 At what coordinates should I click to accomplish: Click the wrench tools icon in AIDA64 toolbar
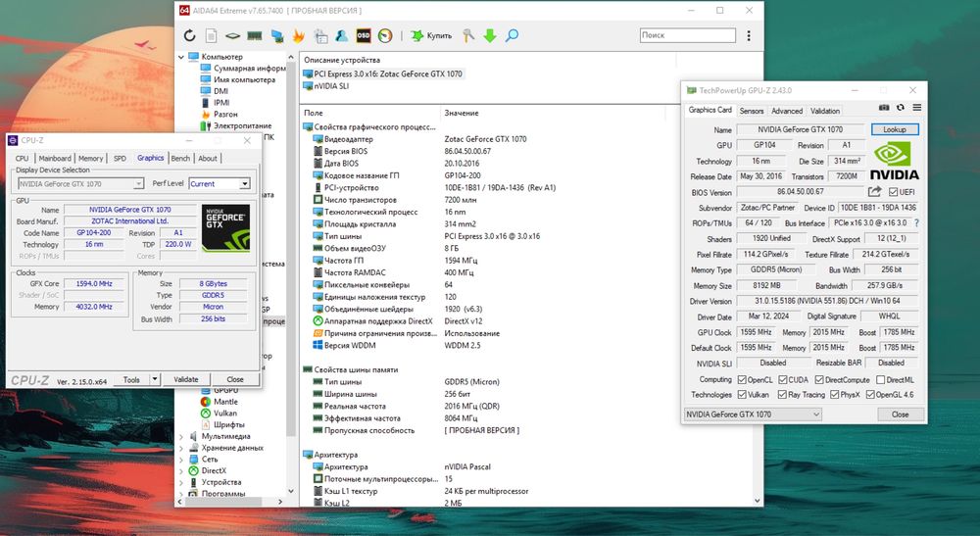468,35
